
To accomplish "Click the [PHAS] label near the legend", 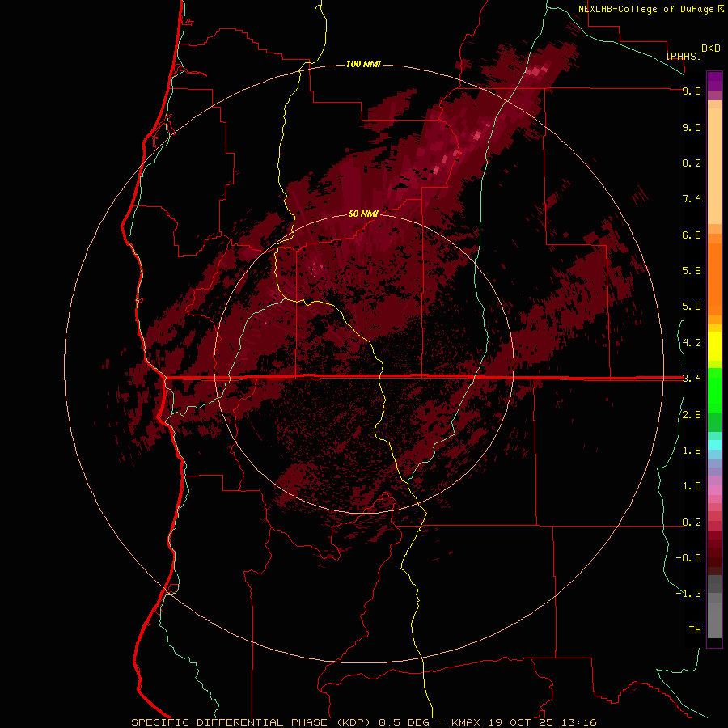I will pos(684,56).
